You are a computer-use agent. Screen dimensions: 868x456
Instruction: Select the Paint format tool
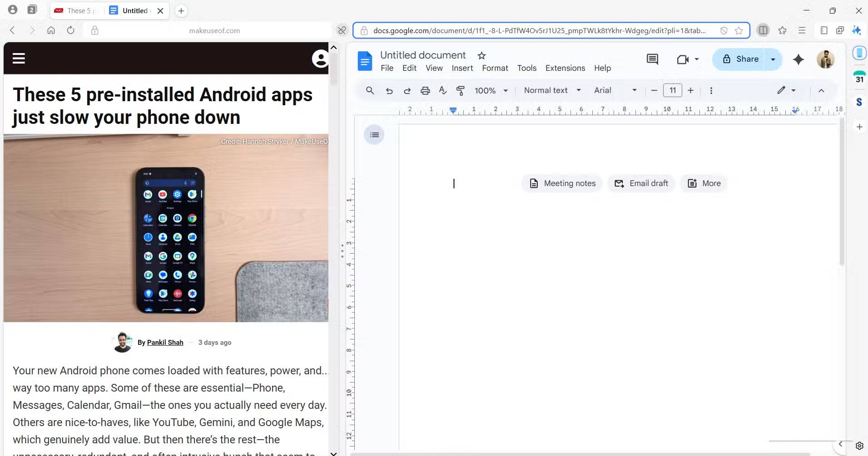460,91
